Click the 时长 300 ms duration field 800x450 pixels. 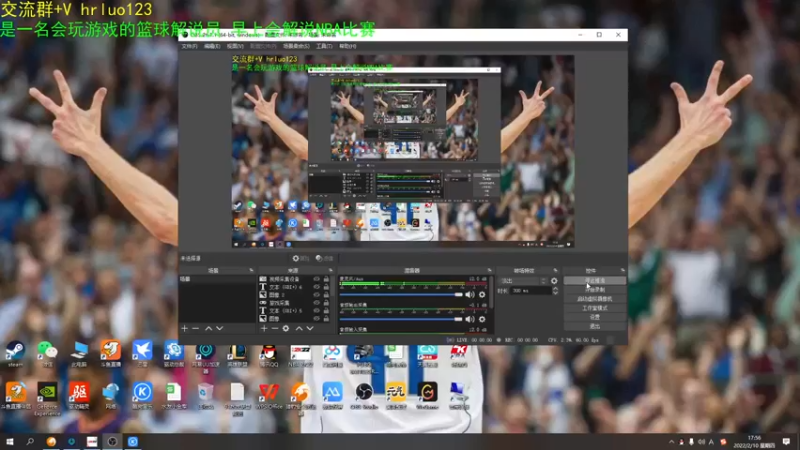click(x=531, y=290)
